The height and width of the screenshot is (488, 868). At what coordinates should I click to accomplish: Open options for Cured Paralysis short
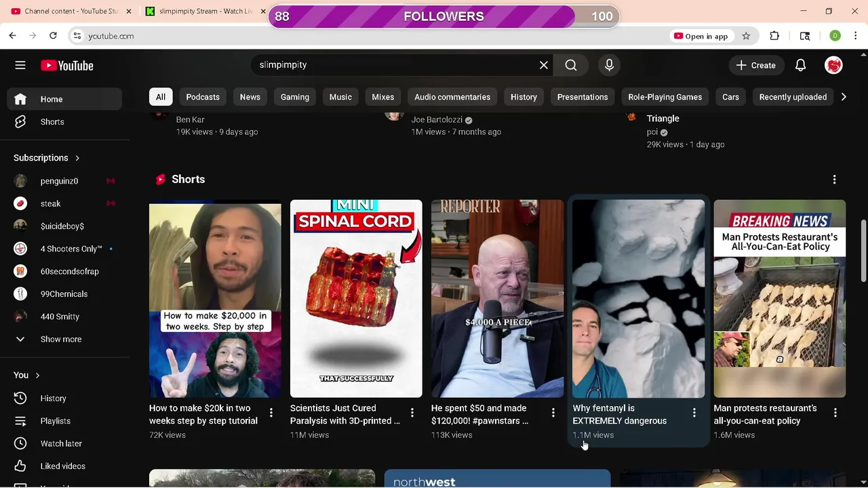(412, 413)
